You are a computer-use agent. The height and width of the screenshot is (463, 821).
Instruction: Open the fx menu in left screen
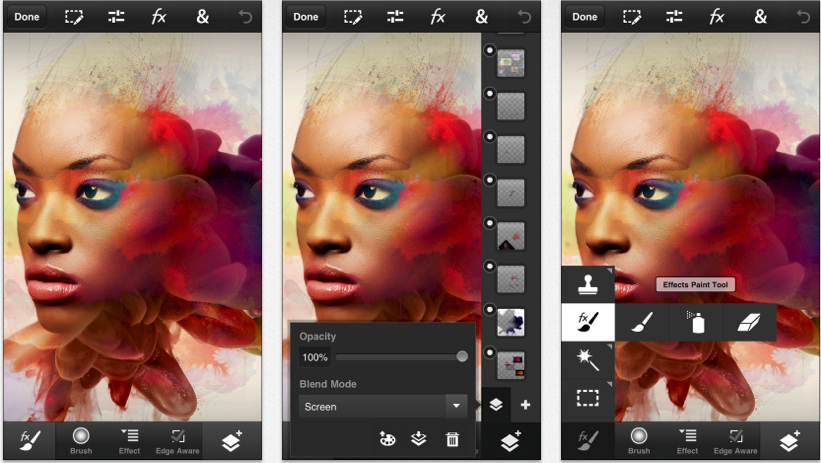coord(158,16)
